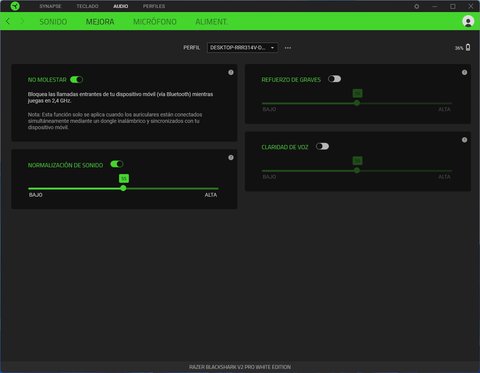This screenshot has width=480, height=373.
Task: Show help for Normalización de Sonido panel
Action: coord(231,157)
